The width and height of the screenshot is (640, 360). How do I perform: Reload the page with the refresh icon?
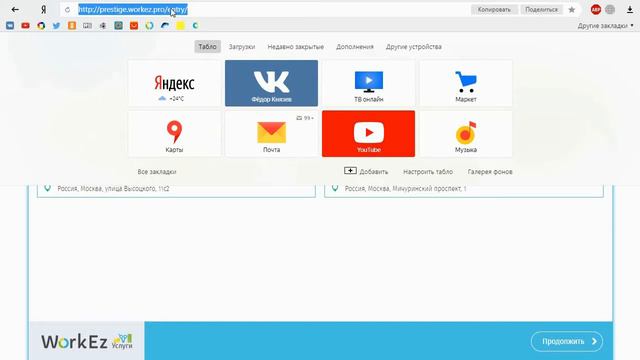point(67,9)
